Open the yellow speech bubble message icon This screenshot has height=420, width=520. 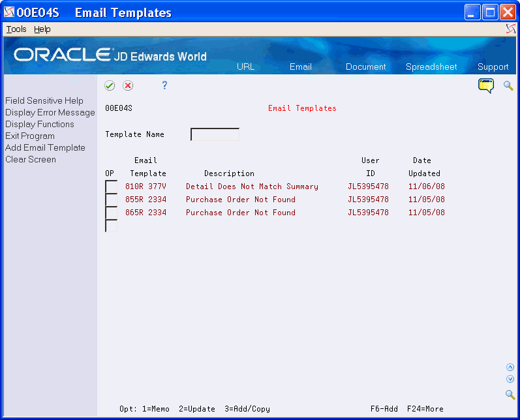[486, 86]
